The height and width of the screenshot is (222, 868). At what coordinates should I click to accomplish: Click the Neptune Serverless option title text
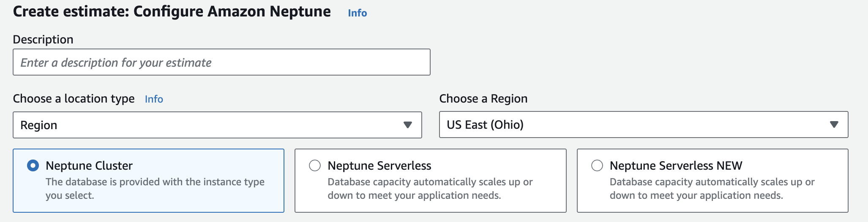pyautogui.click(x=379, y=165)
